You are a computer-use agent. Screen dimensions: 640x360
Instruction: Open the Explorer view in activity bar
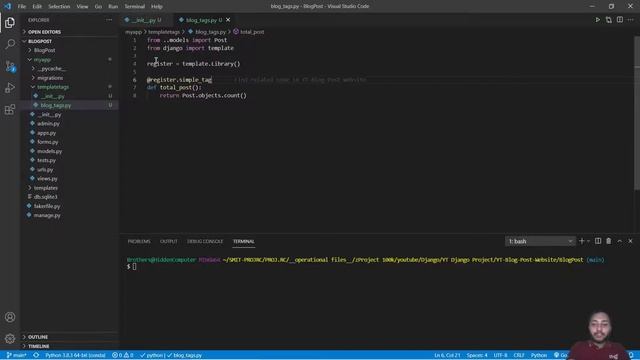[x=10, y=22]
